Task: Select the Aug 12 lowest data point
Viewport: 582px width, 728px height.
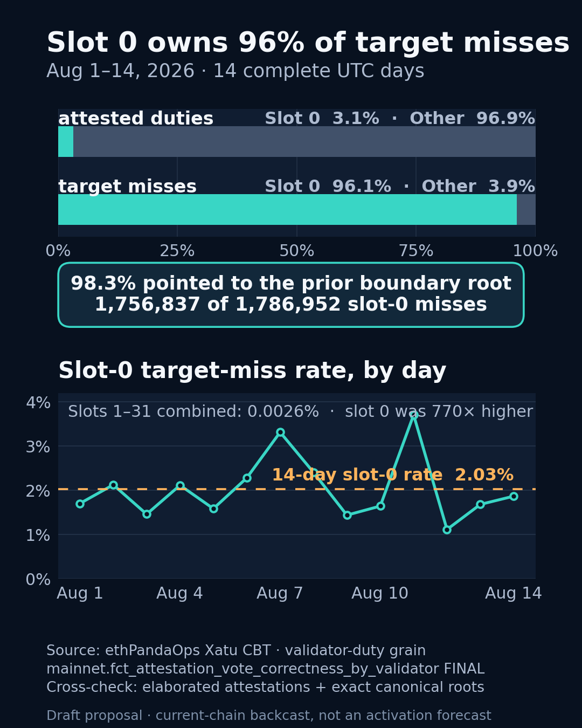Action: pyautogui.click(x=447, y=530)
